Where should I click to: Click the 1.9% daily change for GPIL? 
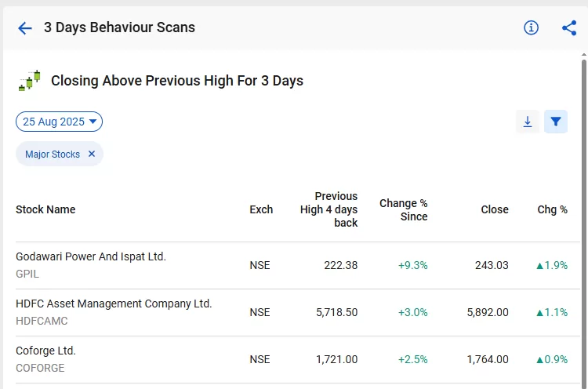pos(552,265)
